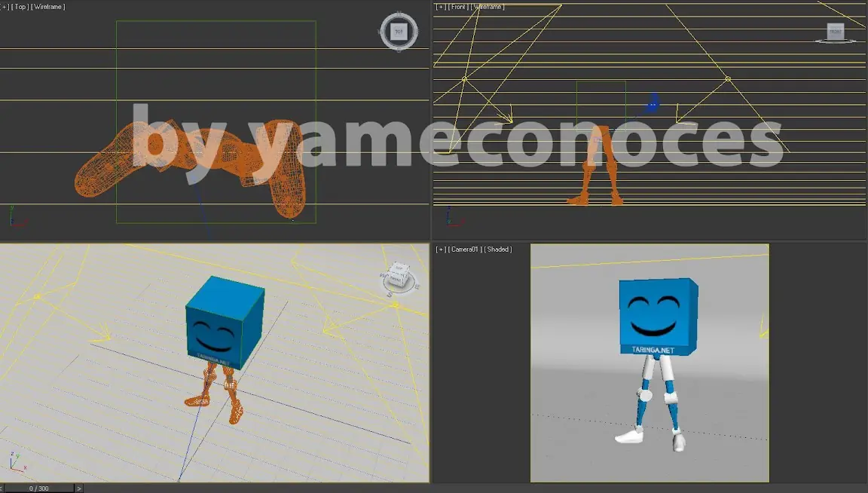Select the right spotlight source in Front viewport
Screen dimensions: 868x493
(x=727, y=79)
